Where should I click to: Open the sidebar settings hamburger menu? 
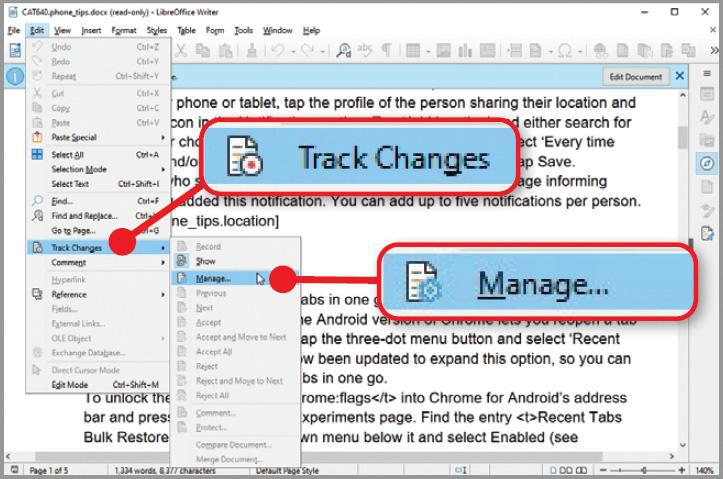(707, 73)
